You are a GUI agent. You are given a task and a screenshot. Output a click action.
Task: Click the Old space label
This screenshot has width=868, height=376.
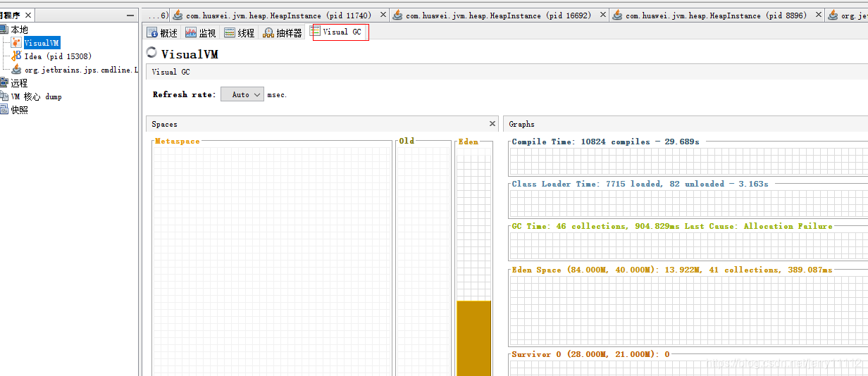[407, 141]
